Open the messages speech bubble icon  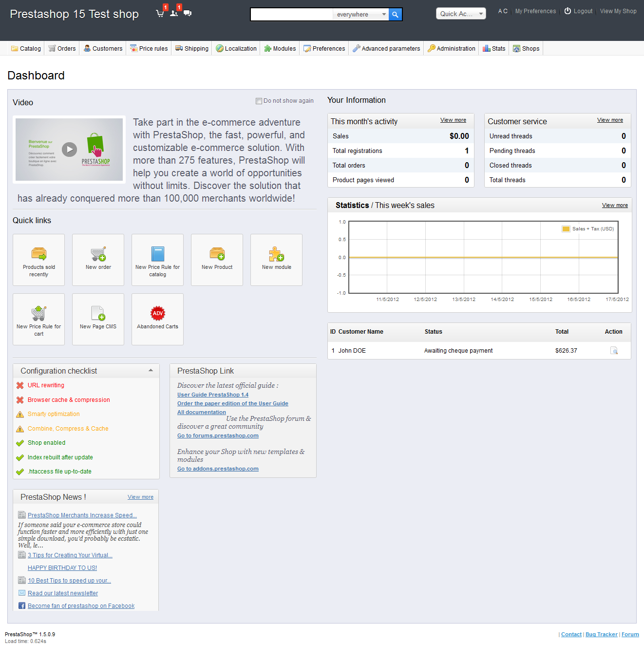coord(188,13)
